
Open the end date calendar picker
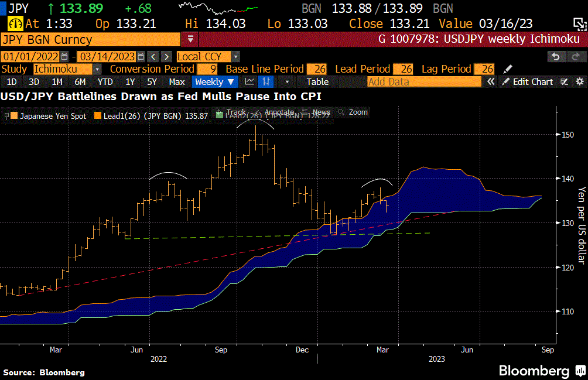(141, 57)
